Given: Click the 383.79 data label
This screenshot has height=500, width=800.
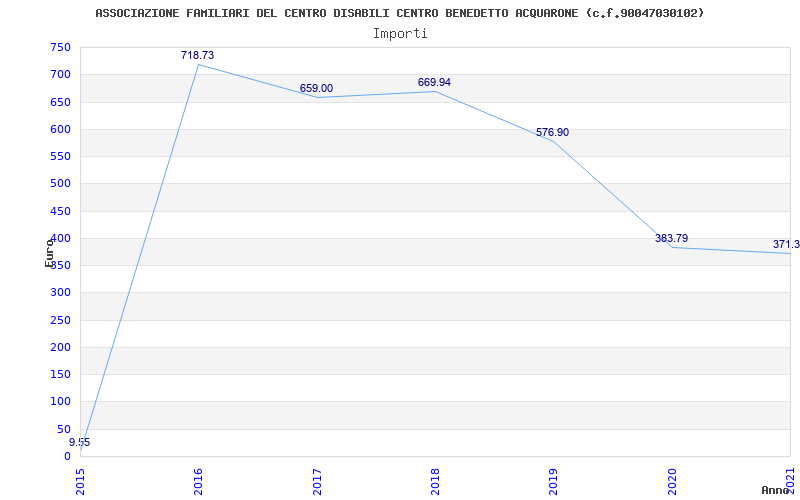Looking at the screenshot, I should pyautogui.click(x=671, y=238).
